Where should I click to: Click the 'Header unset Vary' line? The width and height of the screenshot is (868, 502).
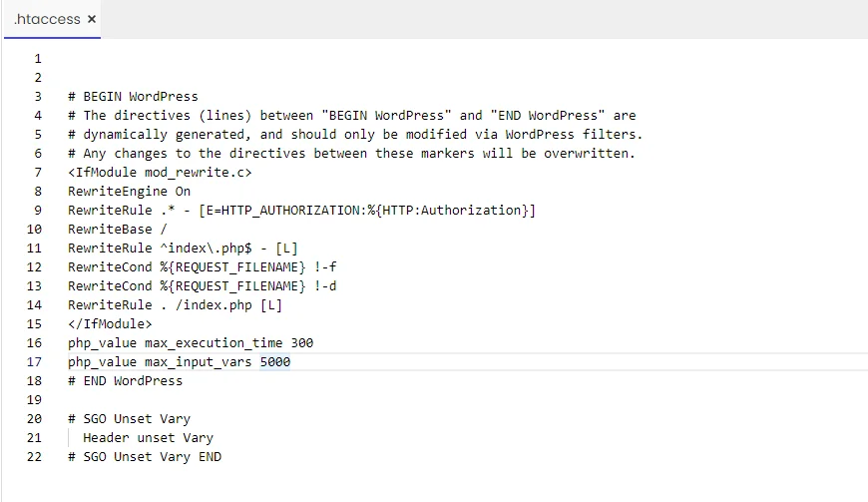[x=148, y=438]
